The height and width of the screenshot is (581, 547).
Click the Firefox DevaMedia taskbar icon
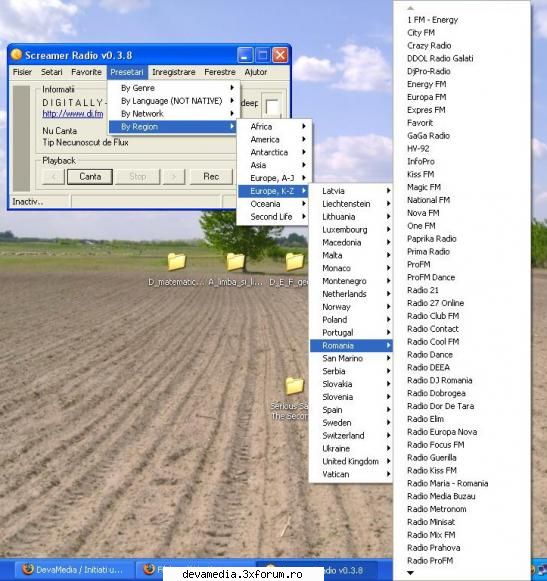[x=28, y=569]
